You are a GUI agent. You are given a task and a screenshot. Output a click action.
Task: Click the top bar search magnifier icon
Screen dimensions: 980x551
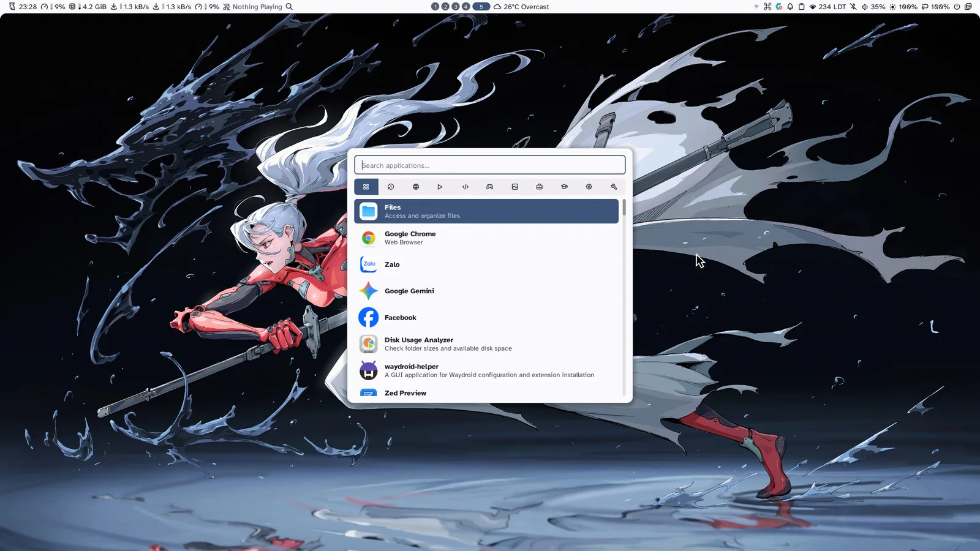pos(289,7)
